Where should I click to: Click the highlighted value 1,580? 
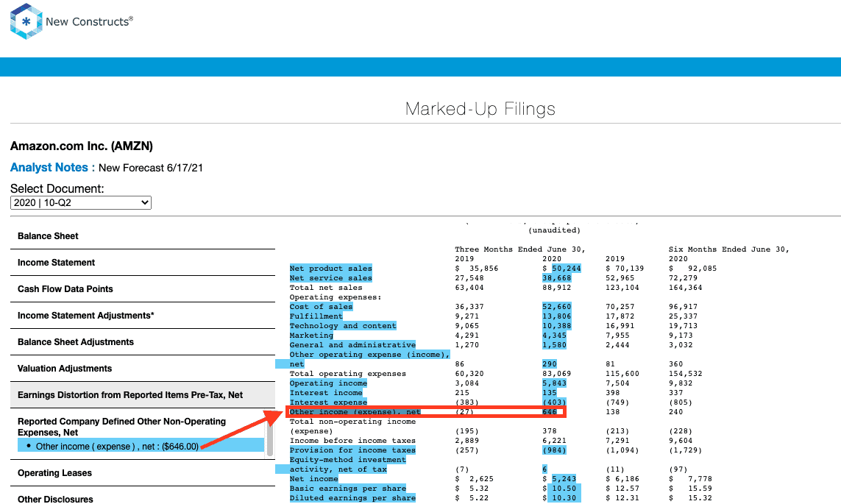(555, 345)
